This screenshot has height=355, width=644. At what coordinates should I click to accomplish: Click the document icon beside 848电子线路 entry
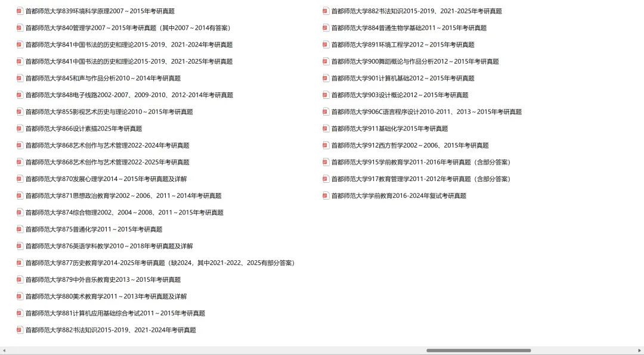pyautogui.click(x=20, y=94)
